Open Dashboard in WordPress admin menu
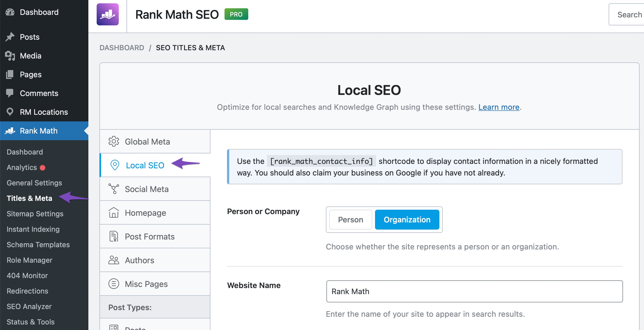This screenshot has width=644, height=330. (x=44, y=12)
